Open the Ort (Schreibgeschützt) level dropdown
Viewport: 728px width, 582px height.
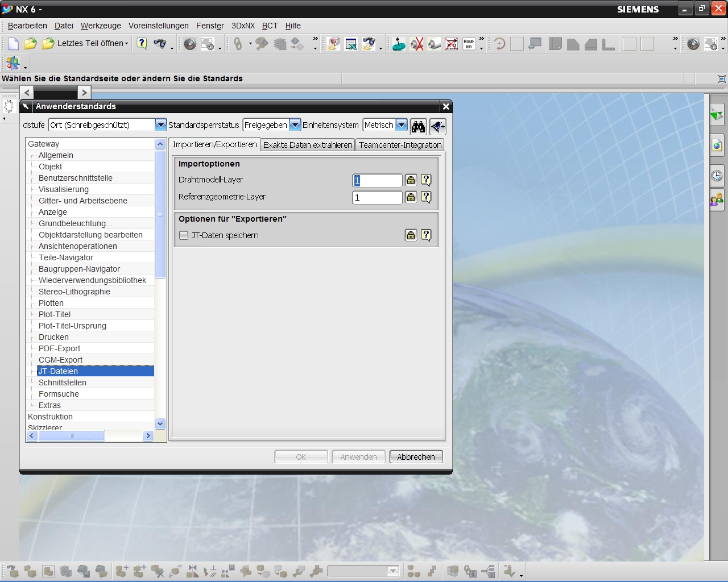click(160, 125)
